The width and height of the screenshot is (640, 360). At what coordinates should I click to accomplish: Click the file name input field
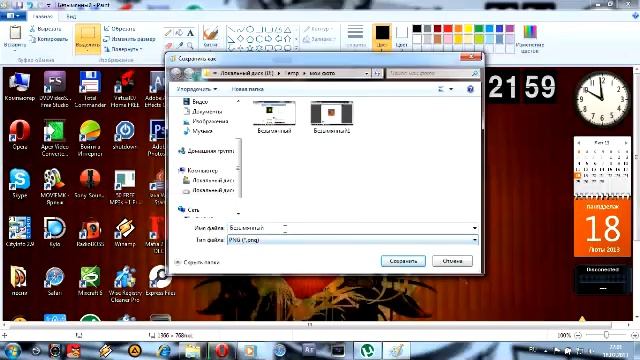click(353, 228)
